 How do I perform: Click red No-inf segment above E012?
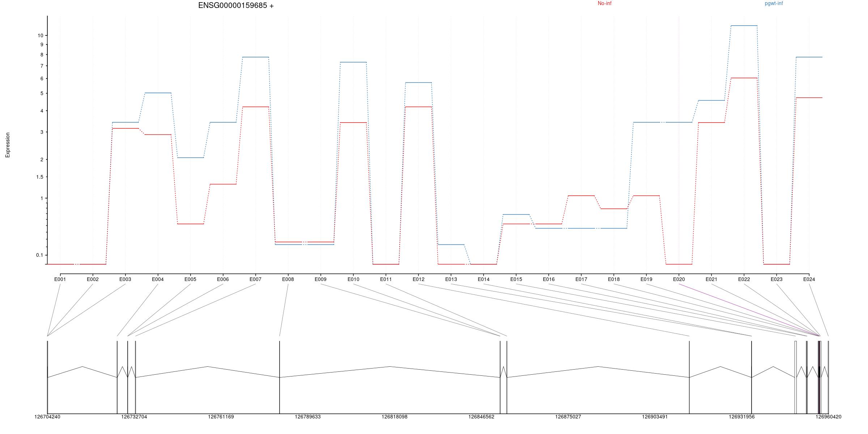(418, 107)
